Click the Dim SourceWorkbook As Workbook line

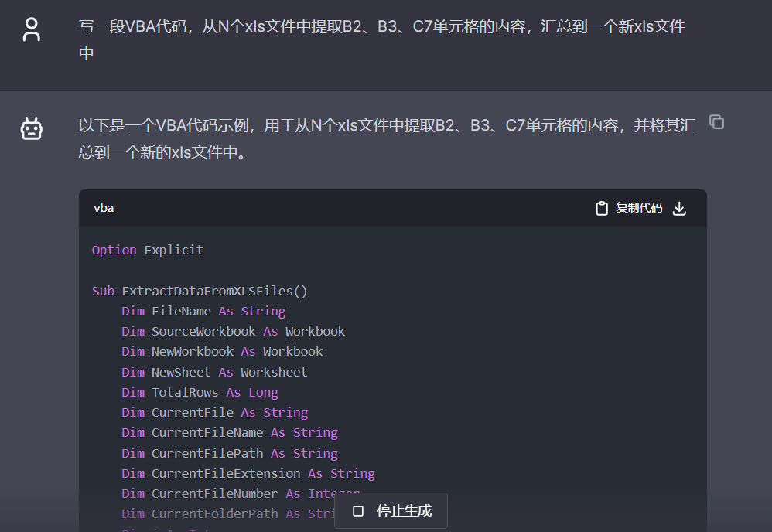(x=233, y=331)
